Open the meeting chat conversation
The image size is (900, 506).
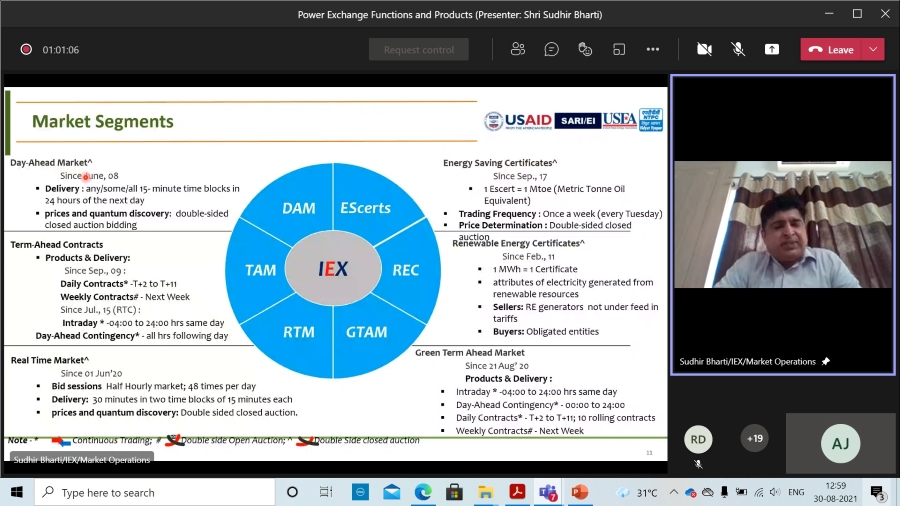pyautogui.click(x=551, y=49)
